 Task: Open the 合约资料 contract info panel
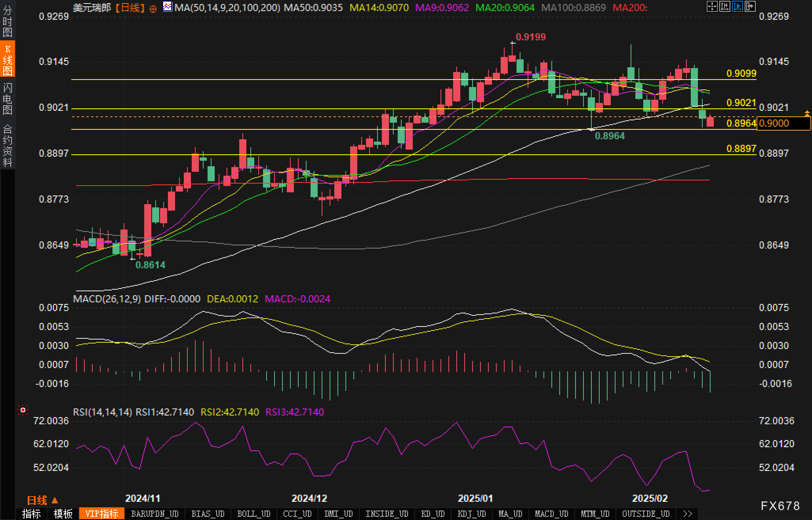point(8,145)
